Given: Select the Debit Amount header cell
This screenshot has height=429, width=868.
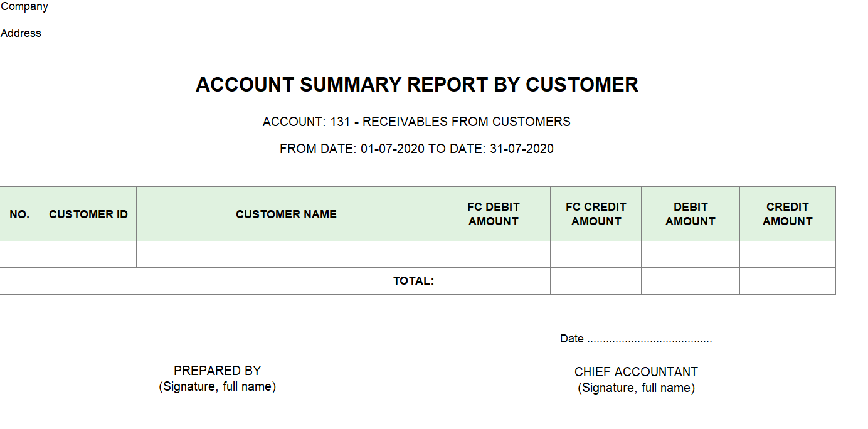Looking at the screenshot, I should click(x=691, y=214).
